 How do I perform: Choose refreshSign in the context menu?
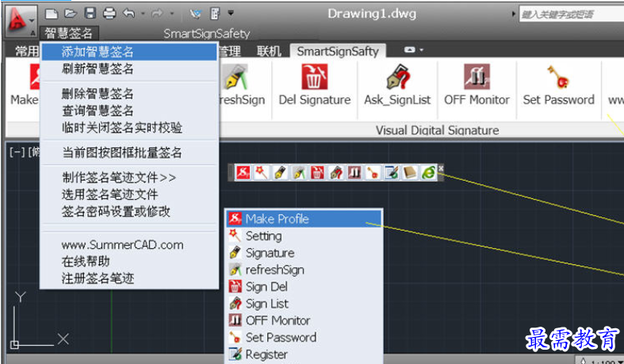click(304, 270)
